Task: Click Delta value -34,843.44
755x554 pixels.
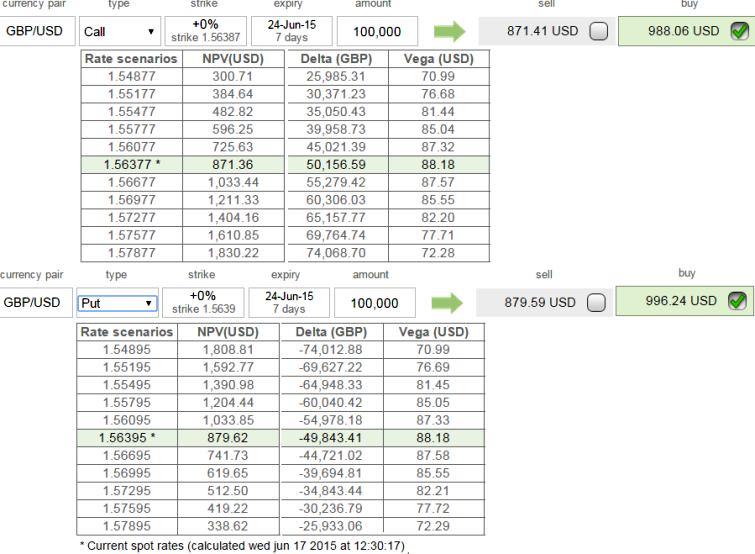Action: click(x=330, y=491)
